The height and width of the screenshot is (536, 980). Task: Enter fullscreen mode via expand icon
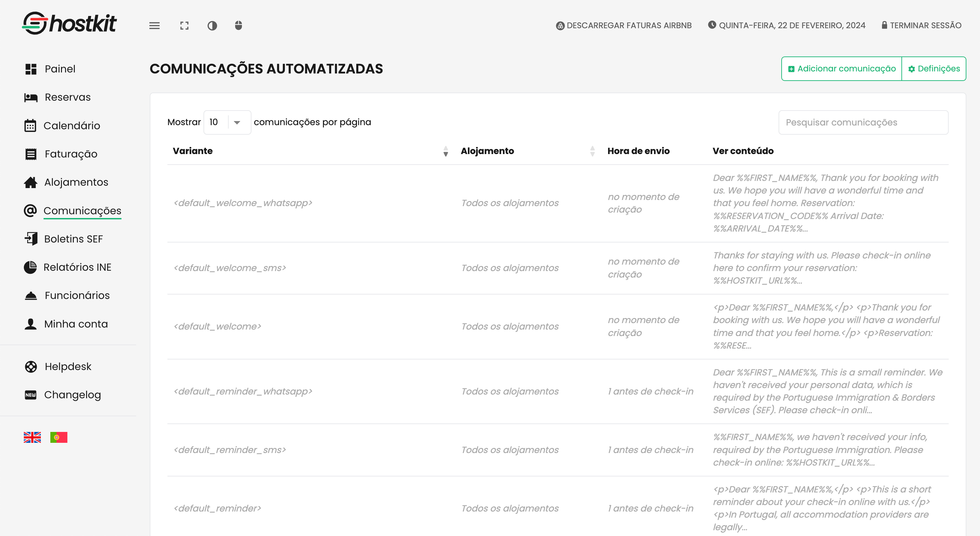pyautogui.click(x=184, y=26)
